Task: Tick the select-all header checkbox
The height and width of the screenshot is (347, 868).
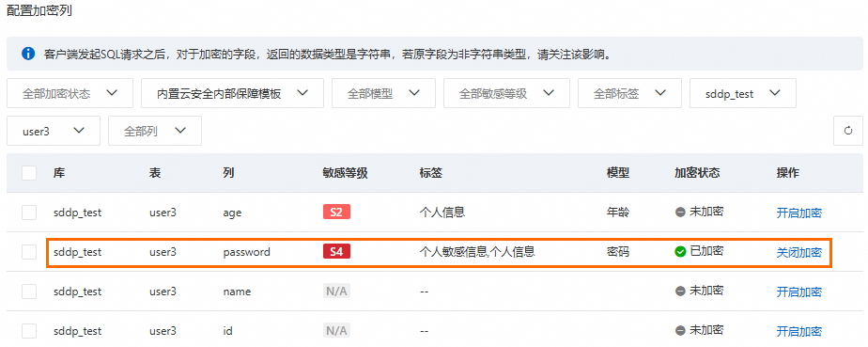Action: (29, 173)
